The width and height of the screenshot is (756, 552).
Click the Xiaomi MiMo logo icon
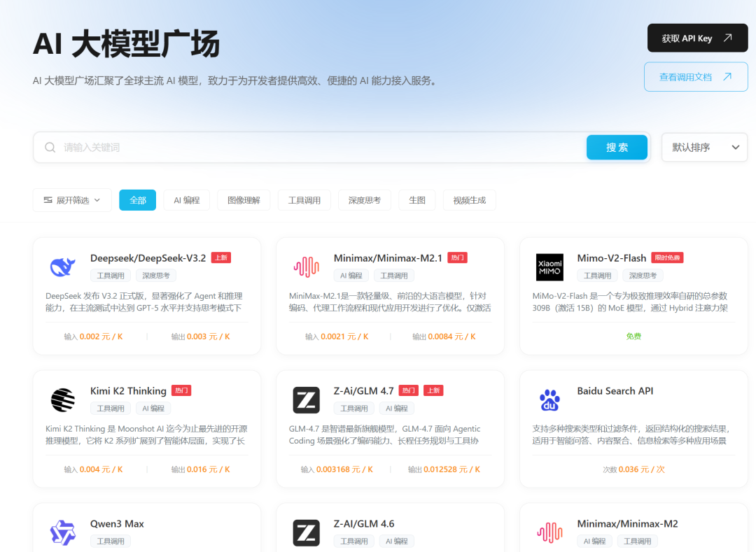(549, 267)
